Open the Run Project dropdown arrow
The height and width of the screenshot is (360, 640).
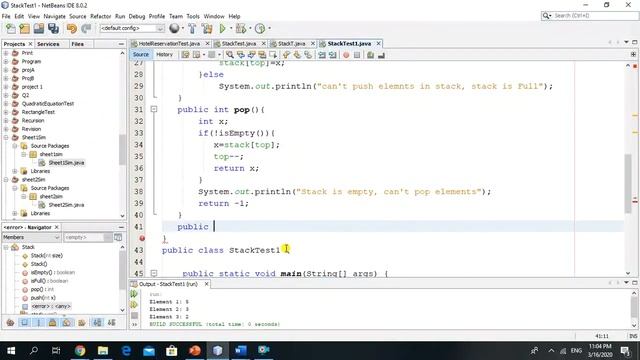click(231, 28)
